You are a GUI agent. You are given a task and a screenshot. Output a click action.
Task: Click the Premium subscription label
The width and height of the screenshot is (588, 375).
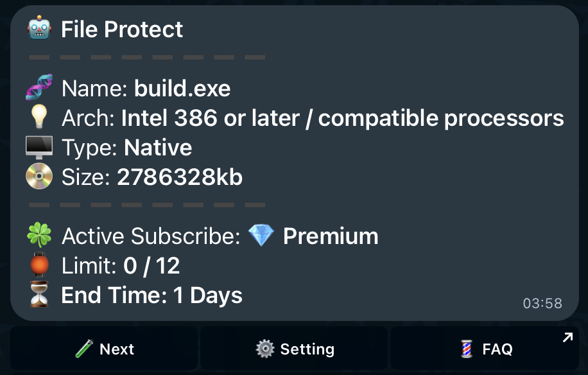click(331, 236)
